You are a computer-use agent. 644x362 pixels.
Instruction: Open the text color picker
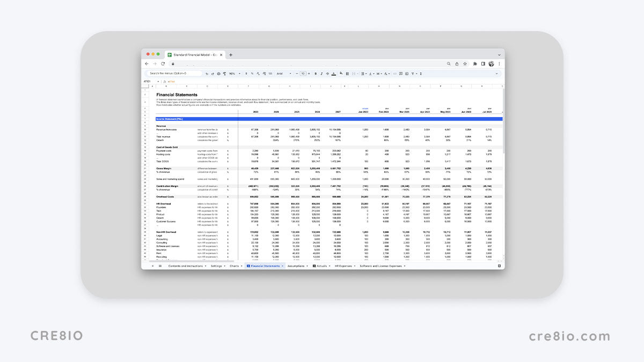coord(334,73)
